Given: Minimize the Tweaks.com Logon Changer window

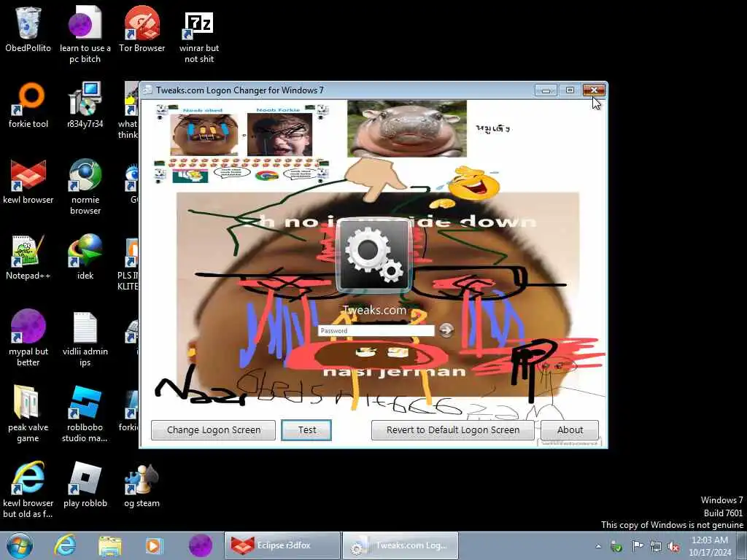Looking at the screenshot, I should 546,90.
